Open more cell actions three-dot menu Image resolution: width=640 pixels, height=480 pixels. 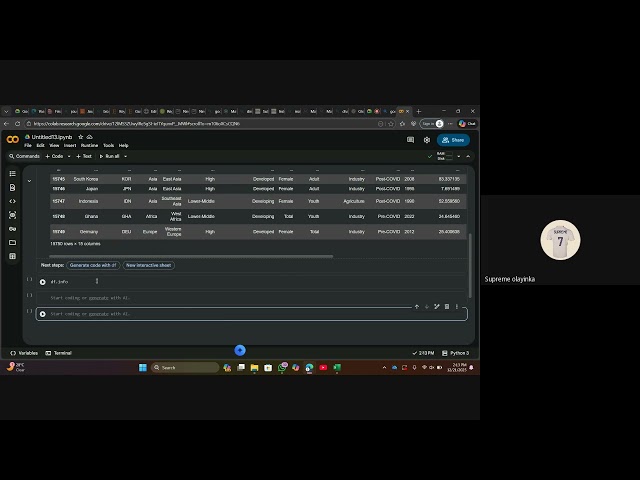point(457,306)
